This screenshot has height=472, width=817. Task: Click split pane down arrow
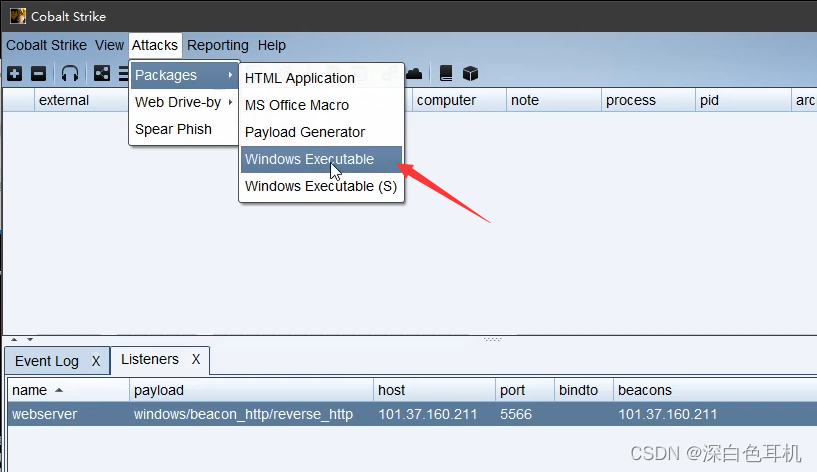pos(30,340)
